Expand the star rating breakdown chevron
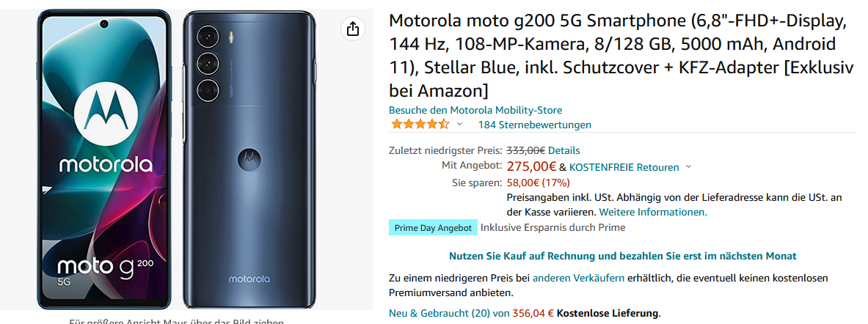 459,124
